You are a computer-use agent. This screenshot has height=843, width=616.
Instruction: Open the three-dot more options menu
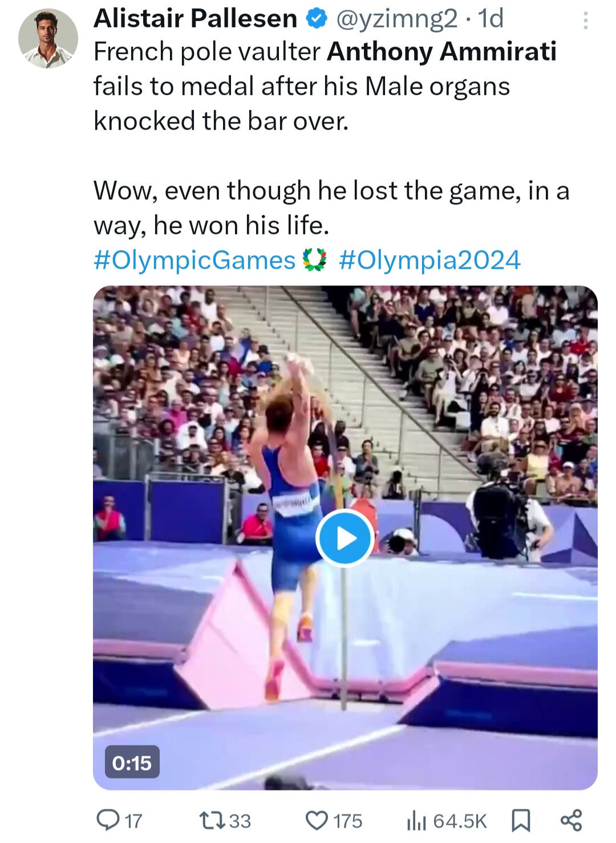tap(585, 22)
